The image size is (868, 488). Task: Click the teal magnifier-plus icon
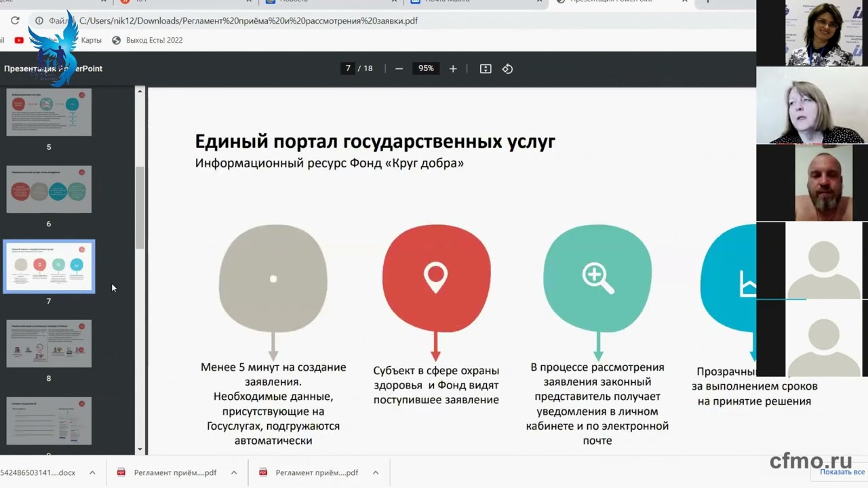point(598,278)
